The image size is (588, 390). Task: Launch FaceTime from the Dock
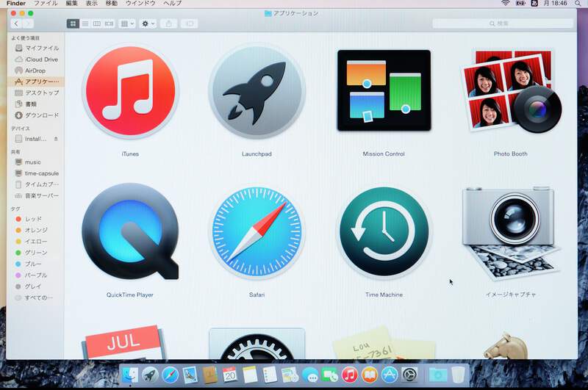[x=330, y=375]
